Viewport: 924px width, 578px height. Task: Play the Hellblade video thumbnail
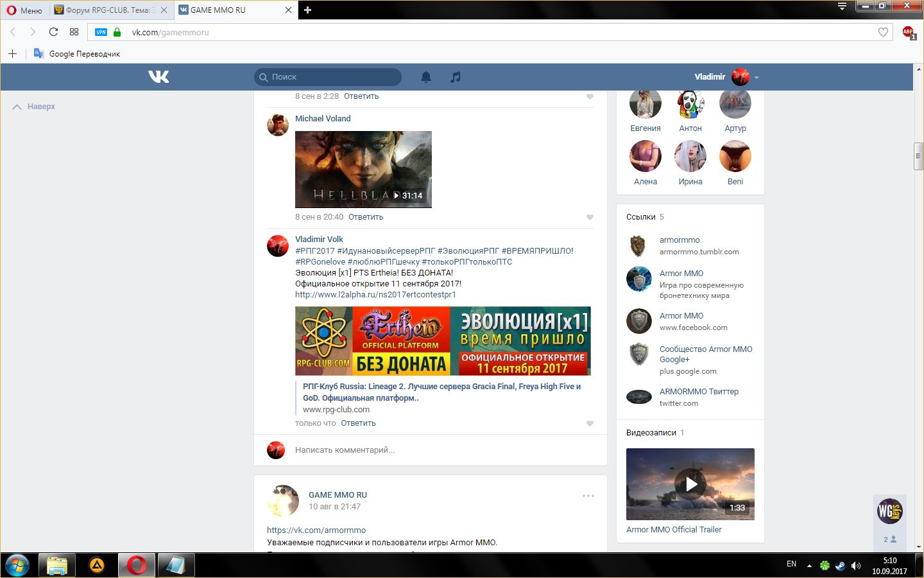click(x=363, y=170)
